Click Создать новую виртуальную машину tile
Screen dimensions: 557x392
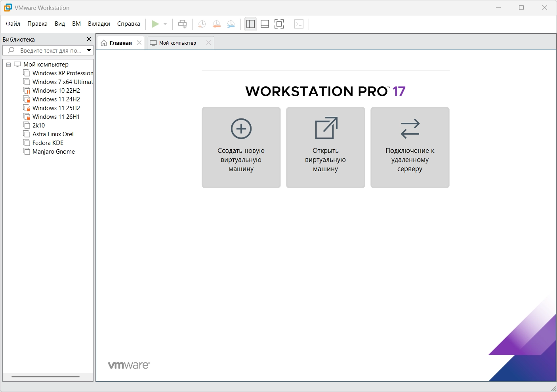(x=241, y=147)
